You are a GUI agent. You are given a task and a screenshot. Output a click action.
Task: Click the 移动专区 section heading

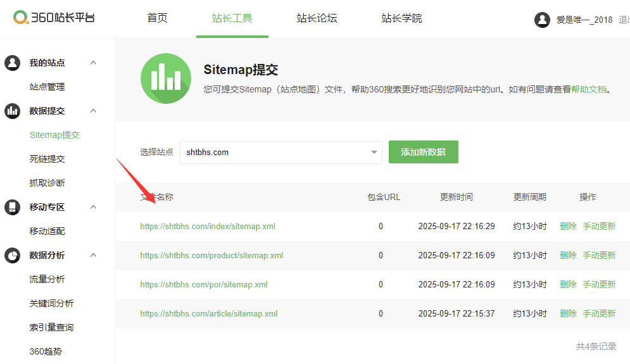(47, 207)
